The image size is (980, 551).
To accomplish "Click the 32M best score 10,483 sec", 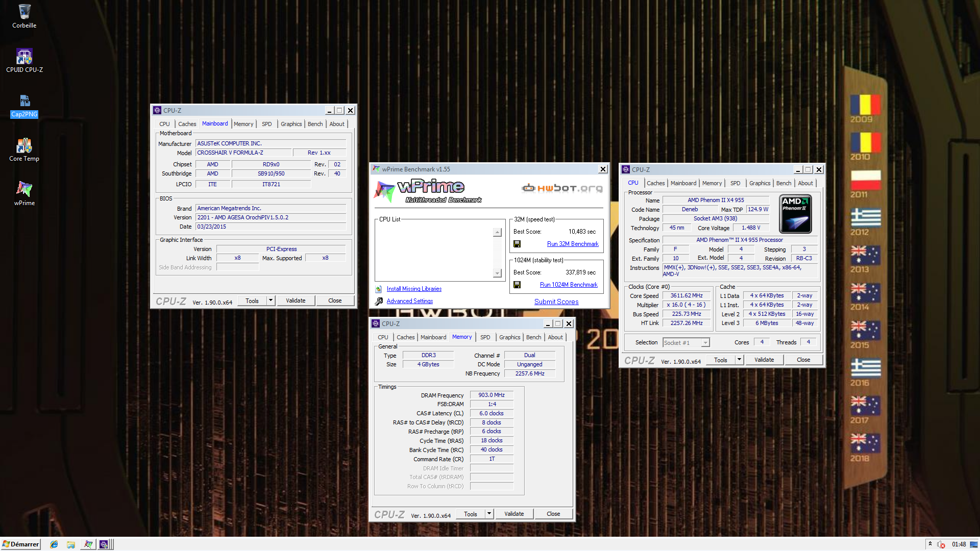I will (x=582, y=232).
